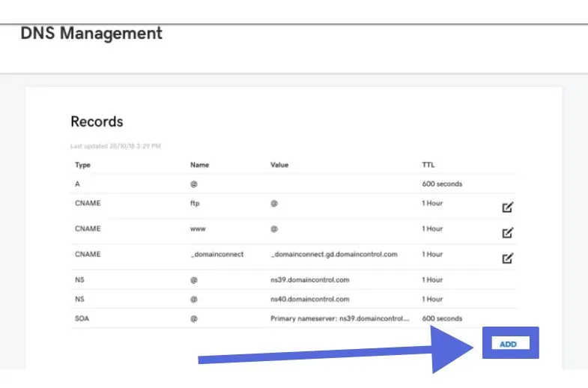Click the _domainconnect name cell
The image size is (588, 388).
pyautogui.click(x=217, y=254)
